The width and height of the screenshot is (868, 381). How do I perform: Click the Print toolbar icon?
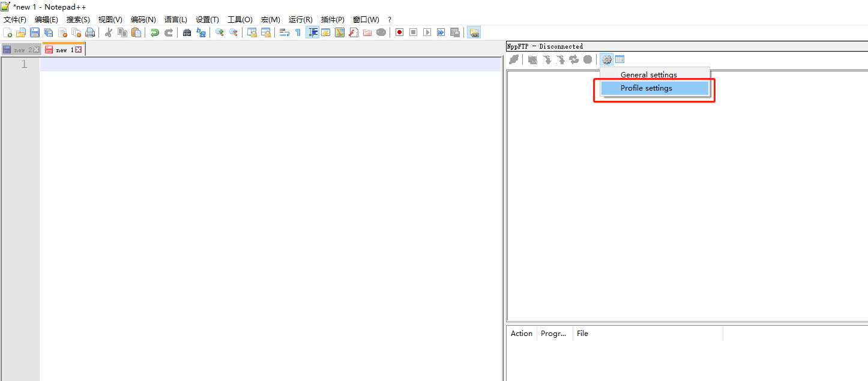point(90,32)
